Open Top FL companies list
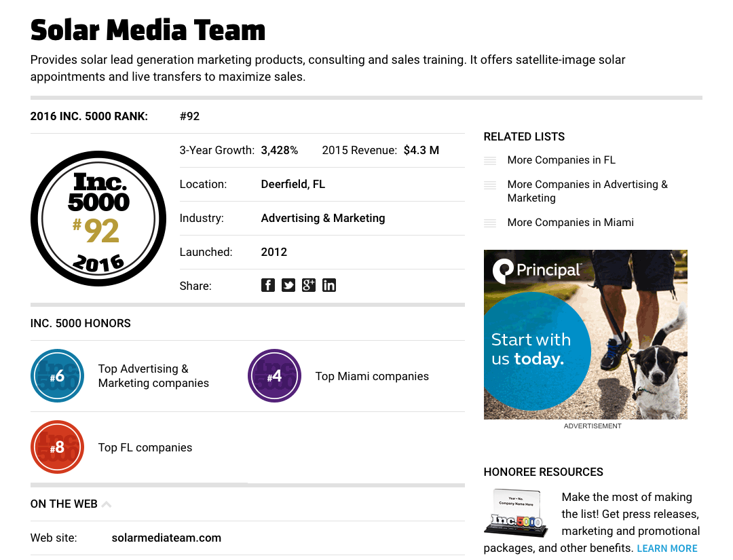 point(145,447)
